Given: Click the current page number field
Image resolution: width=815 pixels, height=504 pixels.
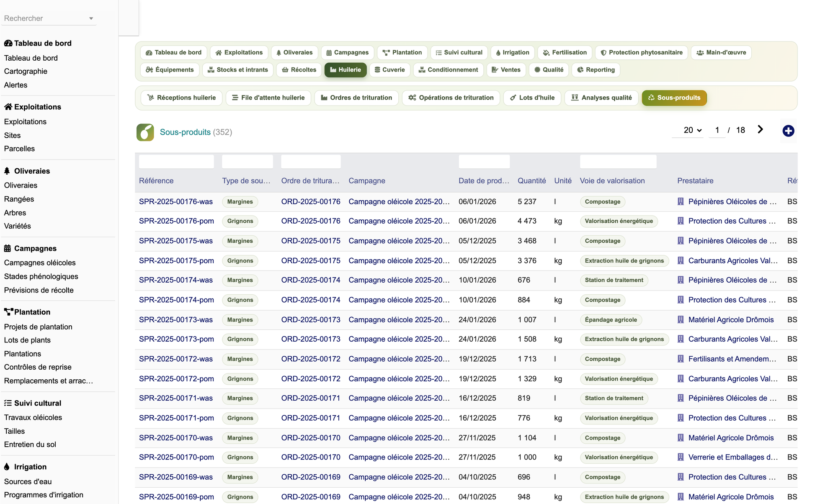Looking at the screenshot, I should [717, 130].
